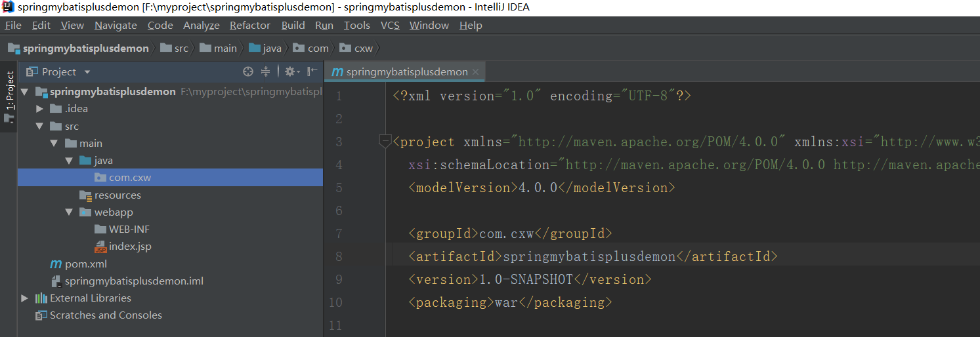The image size is (980, 337).
Task: Open the Analyze menu
Action: [202, 25]
